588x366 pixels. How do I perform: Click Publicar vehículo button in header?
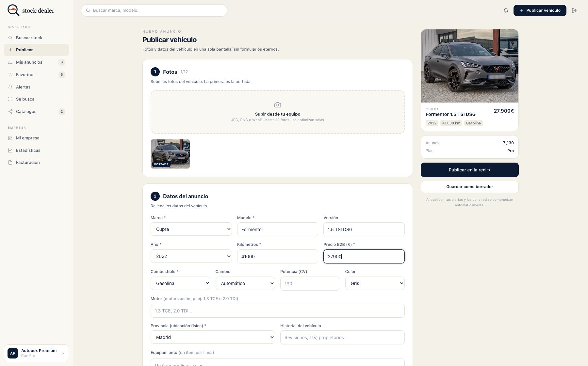(540, 10)
